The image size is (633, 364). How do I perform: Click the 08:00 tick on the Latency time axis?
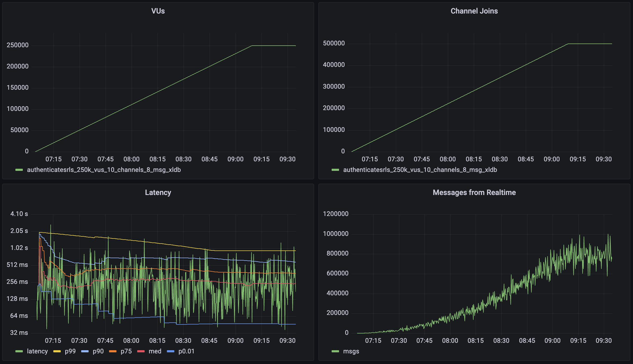pyautogui.click(x=131, y=341)
